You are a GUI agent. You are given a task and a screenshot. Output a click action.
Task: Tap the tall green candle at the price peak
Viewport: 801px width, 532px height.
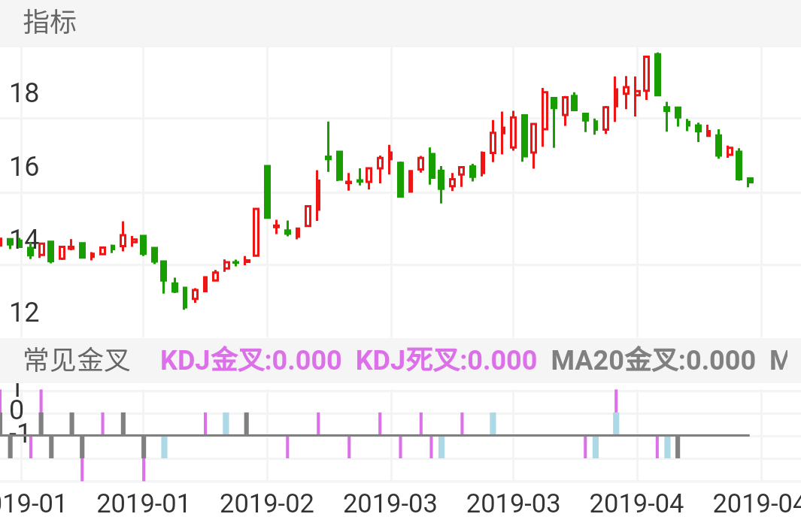[658, 74]
